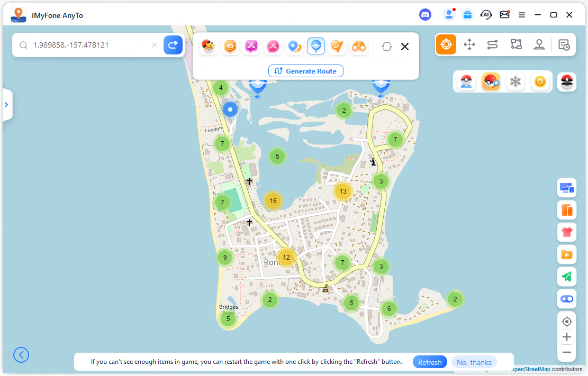Dismiss notice with No, thanks
Viewport: 588px width, 376px height.
(x=474, y=362)
